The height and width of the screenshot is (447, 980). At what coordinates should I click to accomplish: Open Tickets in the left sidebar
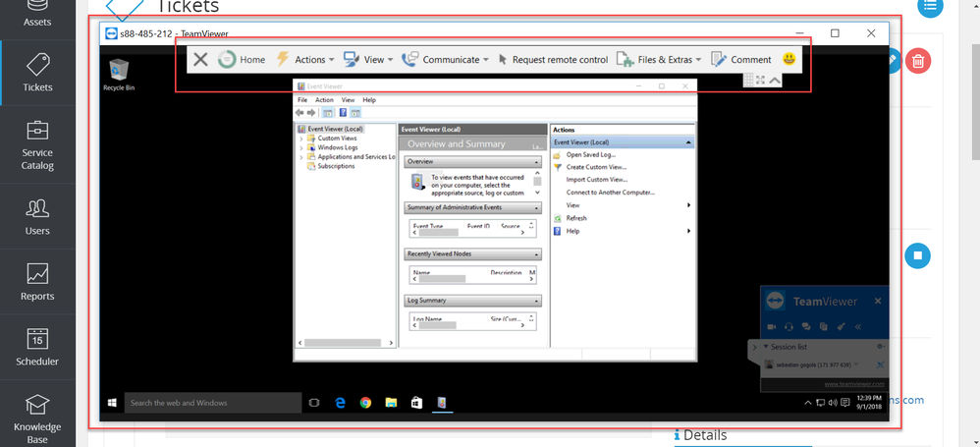pos(37,73)
